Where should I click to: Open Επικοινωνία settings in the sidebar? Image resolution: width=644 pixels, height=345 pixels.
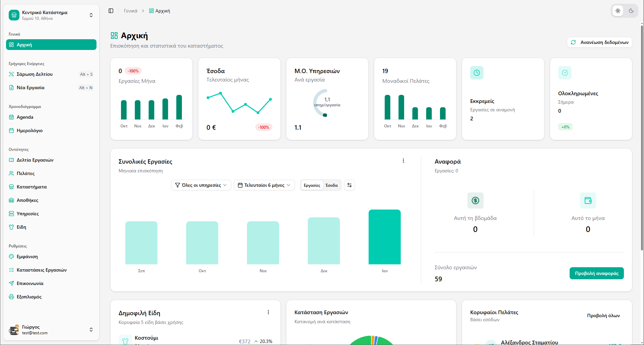point(51,283)
